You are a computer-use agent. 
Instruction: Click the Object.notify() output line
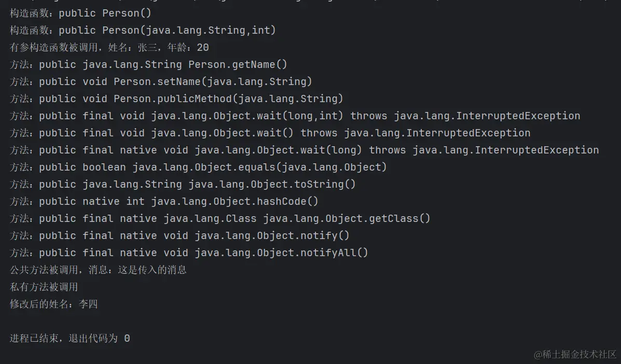180,236
